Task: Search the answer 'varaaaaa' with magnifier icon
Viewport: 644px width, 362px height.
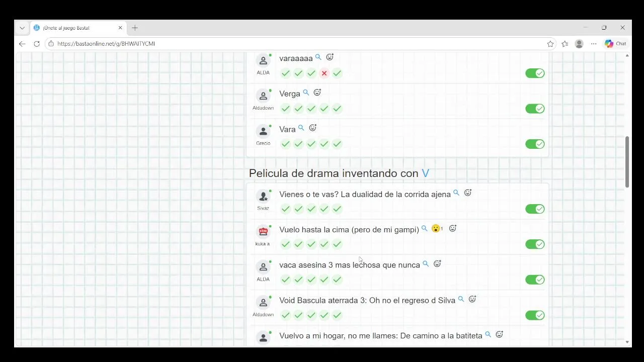Action: point(318,57)
